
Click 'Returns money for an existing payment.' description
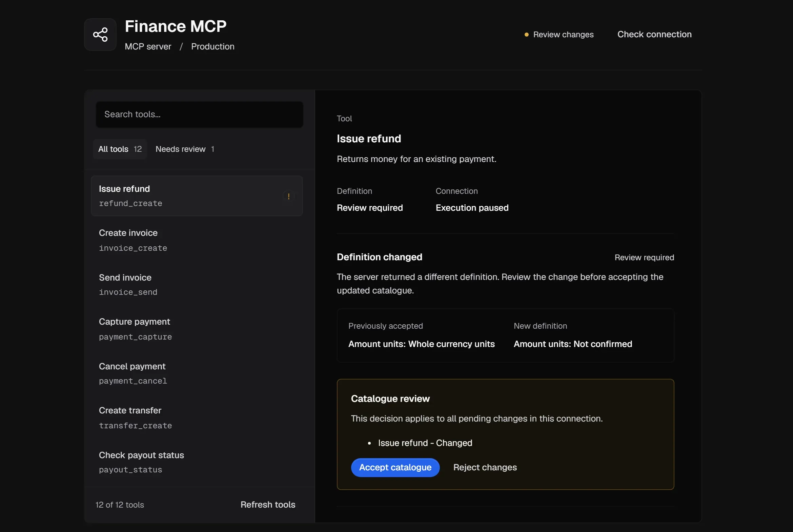[x=416, y=159]
